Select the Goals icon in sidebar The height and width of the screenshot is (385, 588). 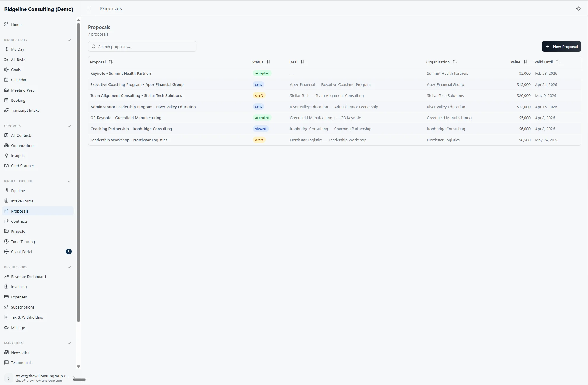click(6, 70)
